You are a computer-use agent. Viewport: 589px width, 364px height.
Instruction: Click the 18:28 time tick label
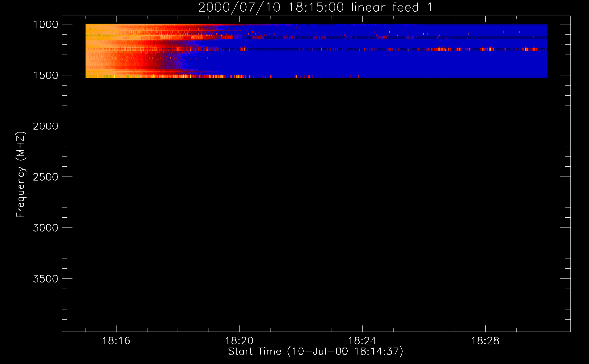pyautogui.click(x=485, y=341)
